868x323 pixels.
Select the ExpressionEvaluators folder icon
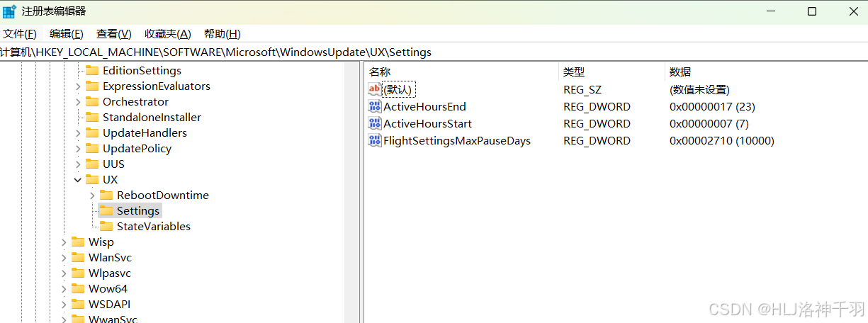click(92, 86)
